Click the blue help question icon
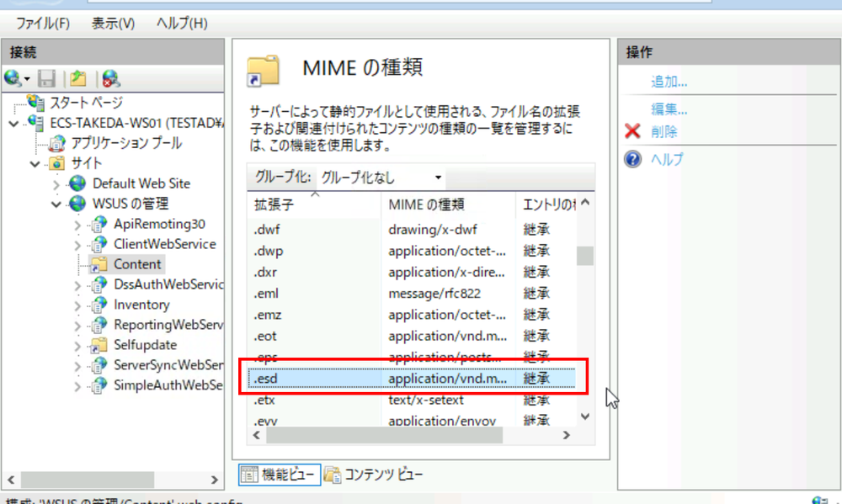 click(x=632, y=159)
